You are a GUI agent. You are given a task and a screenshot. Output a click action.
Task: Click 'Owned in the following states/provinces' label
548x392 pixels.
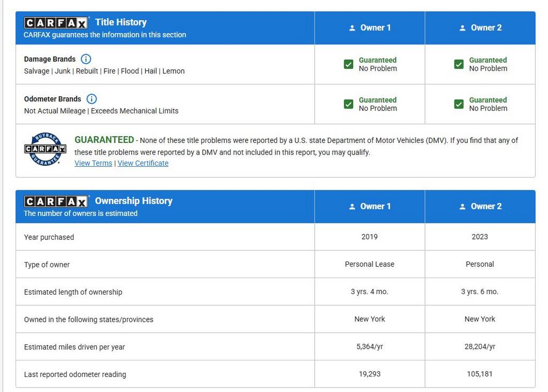pyautogui.click(x=88, y=320)
